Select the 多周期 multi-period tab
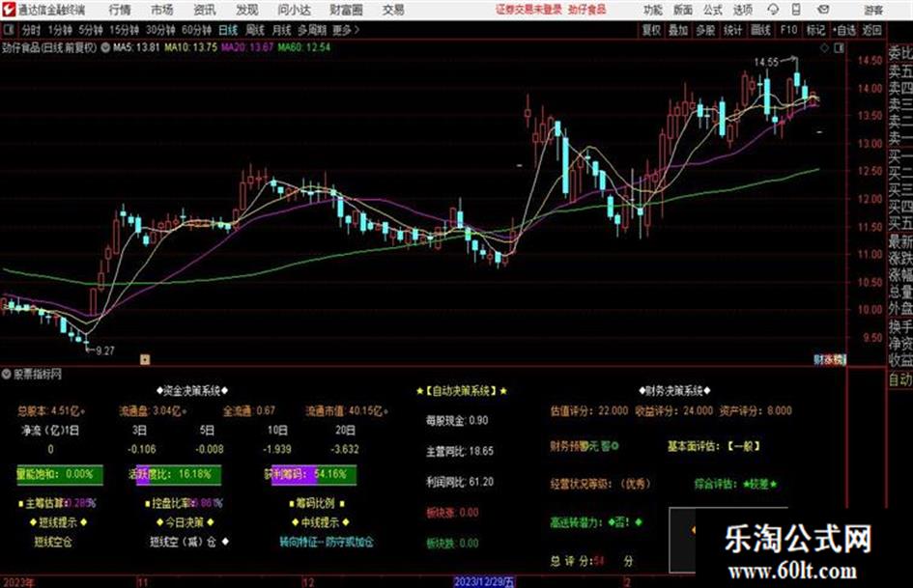This screenshot has width=913, height=588. click(312, 30)
